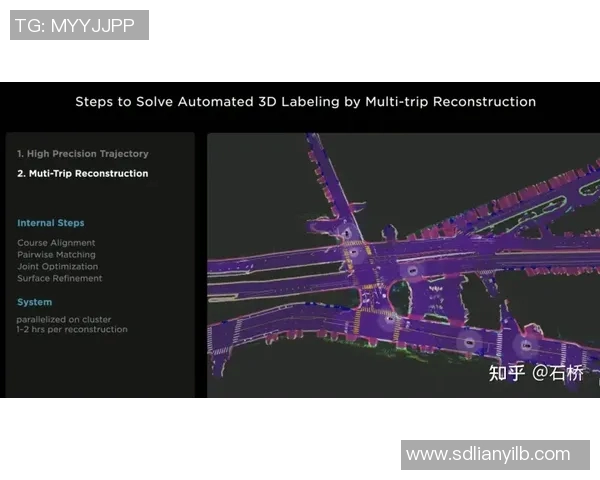The image size is (600, 480).
Task: Click the '1-2 hrs per reconstruction' text
Action: 72,330
